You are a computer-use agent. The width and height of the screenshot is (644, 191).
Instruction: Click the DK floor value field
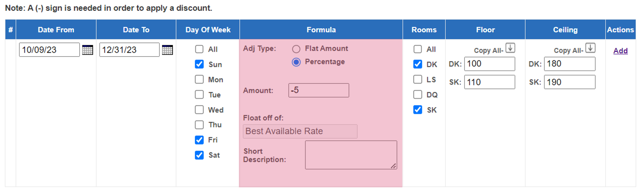tap(489, 64)
